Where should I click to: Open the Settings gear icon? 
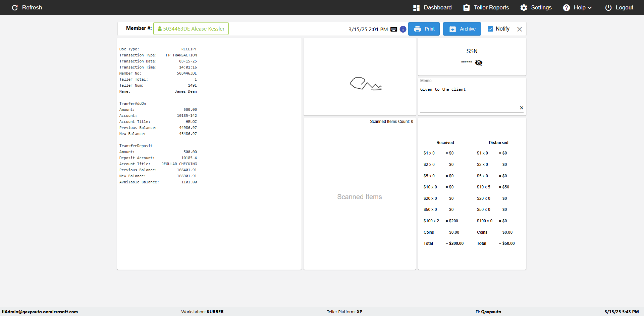tap(524, 8)
